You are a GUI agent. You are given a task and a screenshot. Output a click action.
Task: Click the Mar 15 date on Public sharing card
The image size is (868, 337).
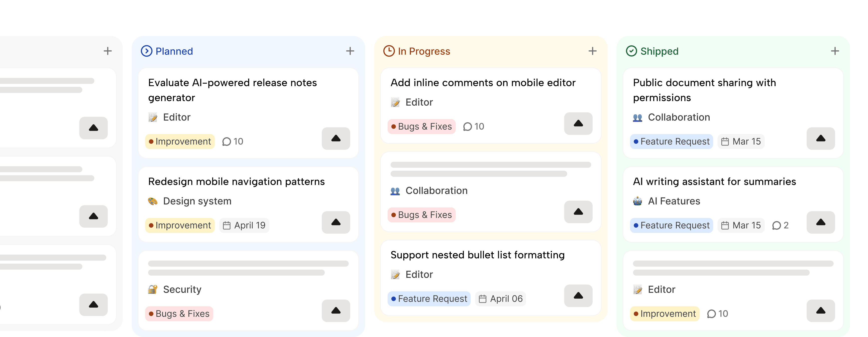coord(741,141)
